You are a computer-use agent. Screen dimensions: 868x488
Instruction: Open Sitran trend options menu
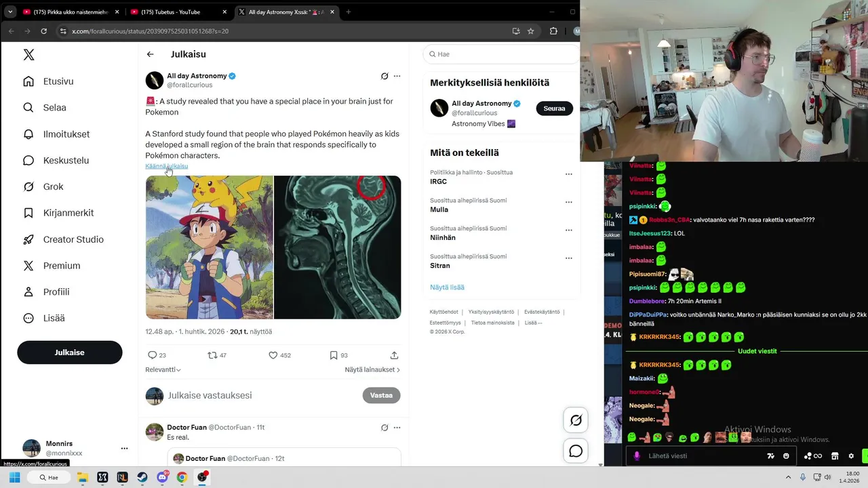pyautogui.click(x=569, y=258)
